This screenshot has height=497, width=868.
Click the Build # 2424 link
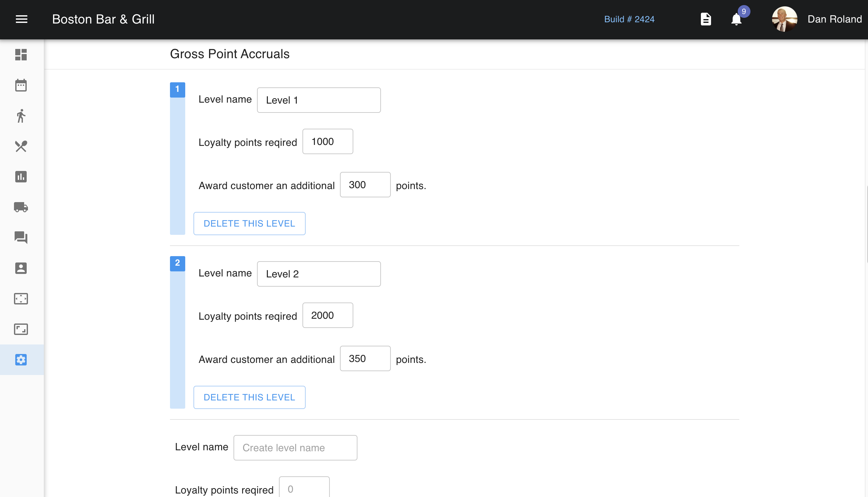pos(629,19)
